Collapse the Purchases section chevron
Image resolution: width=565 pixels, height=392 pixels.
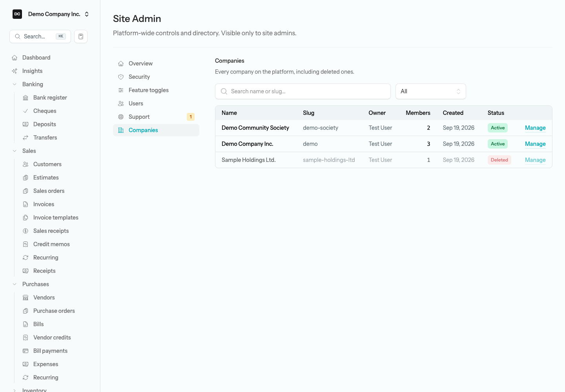click(15, 284)
